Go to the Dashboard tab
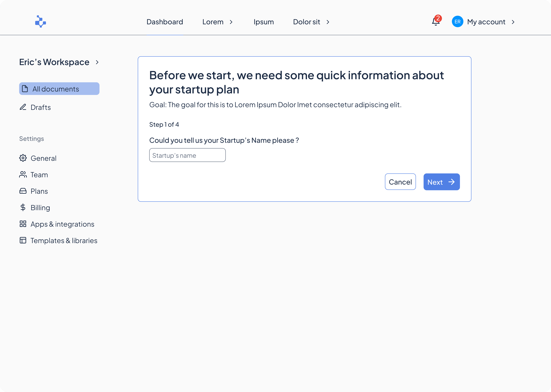Image resolution: width=551 pixels, height=392 pixels. [x=165, y=22]
